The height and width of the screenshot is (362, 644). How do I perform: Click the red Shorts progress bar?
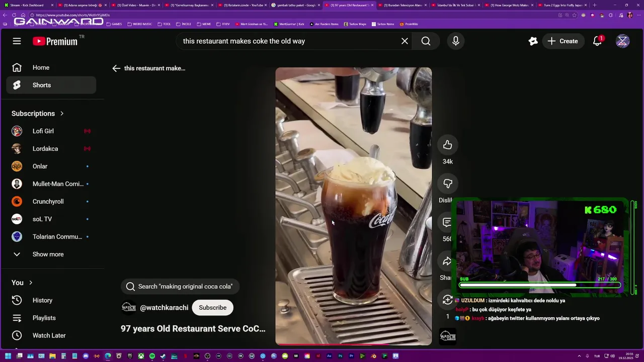[x=353, y=344]
